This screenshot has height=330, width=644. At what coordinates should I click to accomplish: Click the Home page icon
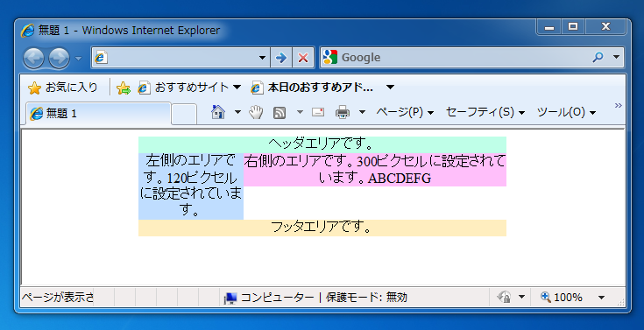tap(218, 112)
